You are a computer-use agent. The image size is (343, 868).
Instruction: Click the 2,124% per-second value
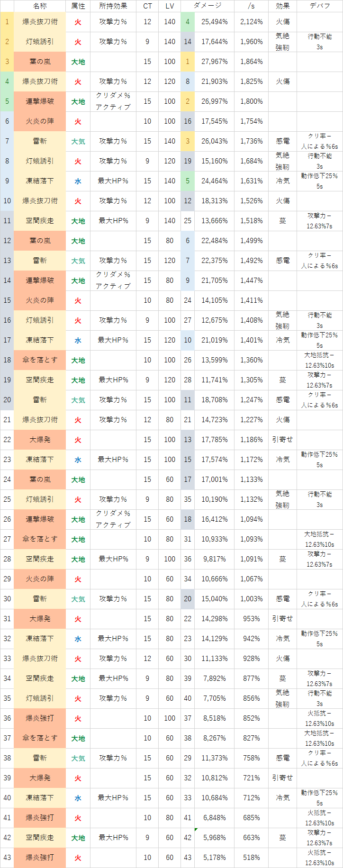tap(251, 22)
